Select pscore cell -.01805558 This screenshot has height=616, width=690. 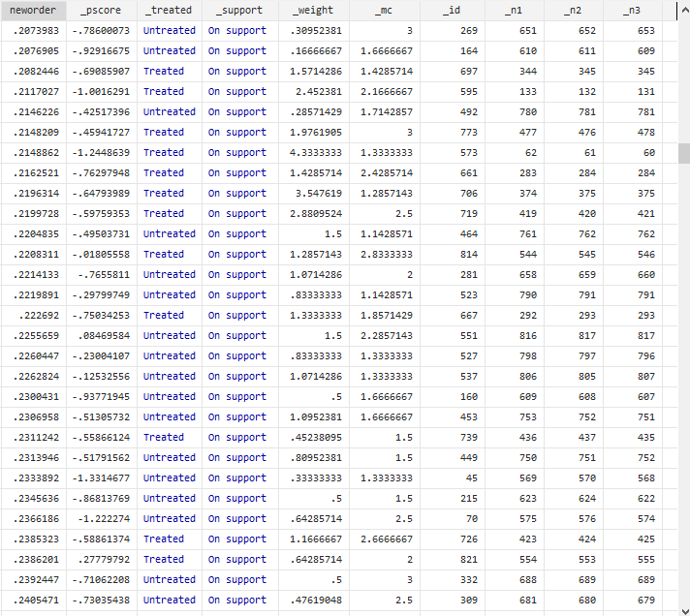point(102,254)
